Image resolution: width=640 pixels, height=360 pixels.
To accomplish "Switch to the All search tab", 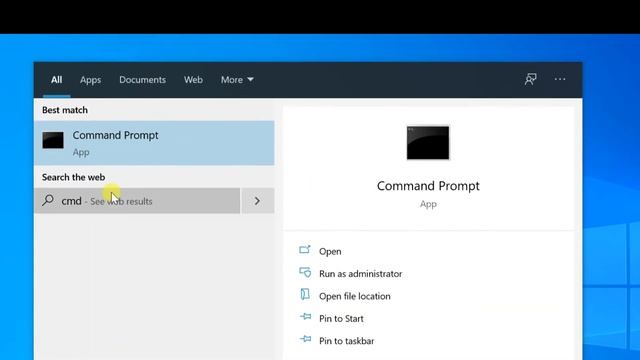I will [56, 80].
